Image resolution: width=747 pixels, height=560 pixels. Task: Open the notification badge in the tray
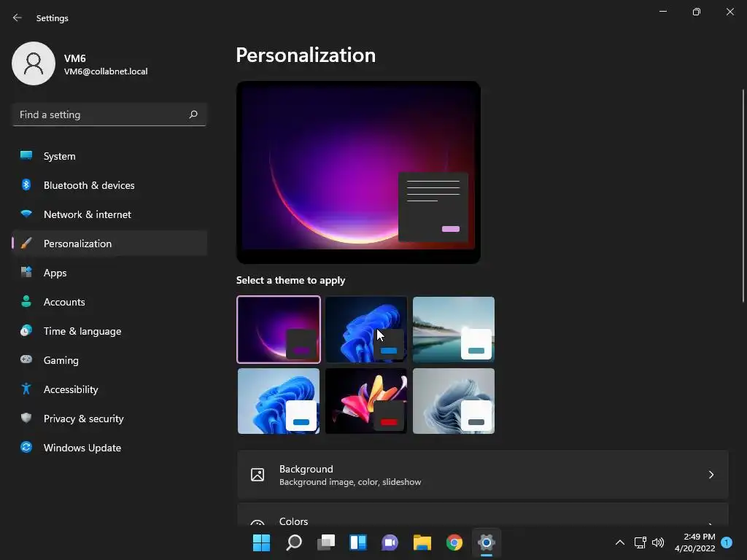727,542
